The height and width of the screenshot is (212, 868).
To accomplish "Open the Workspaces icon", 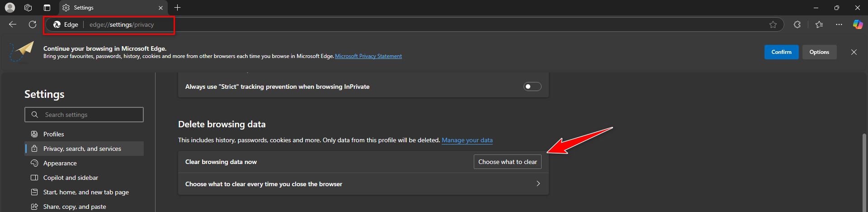I will point(28,8).
